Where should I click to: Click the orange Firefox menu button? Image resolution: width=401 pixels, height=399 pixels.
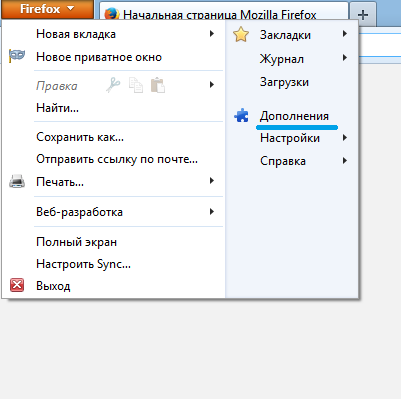pyautogui.click(x=47, y=9)
